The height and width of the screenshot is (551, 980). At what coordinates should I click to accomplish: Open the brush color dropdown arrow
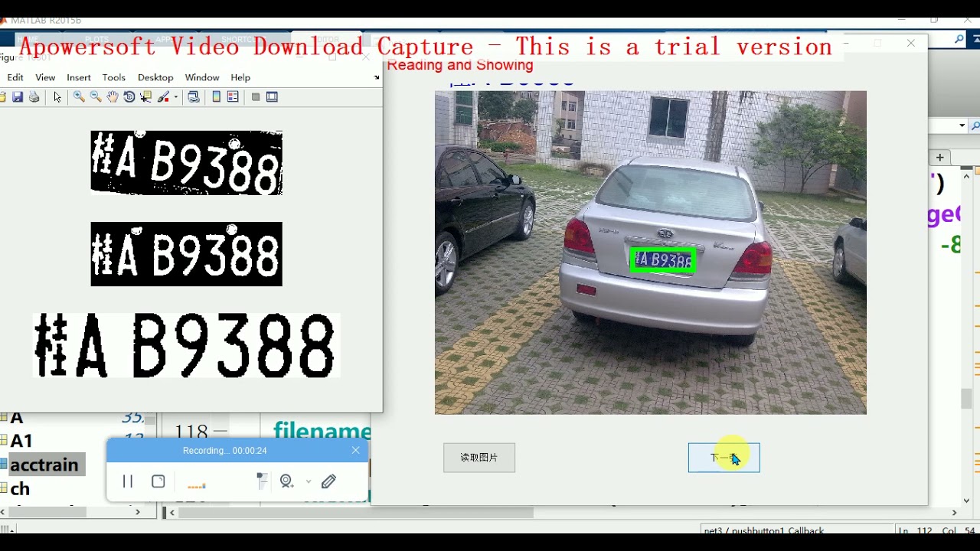176,97
